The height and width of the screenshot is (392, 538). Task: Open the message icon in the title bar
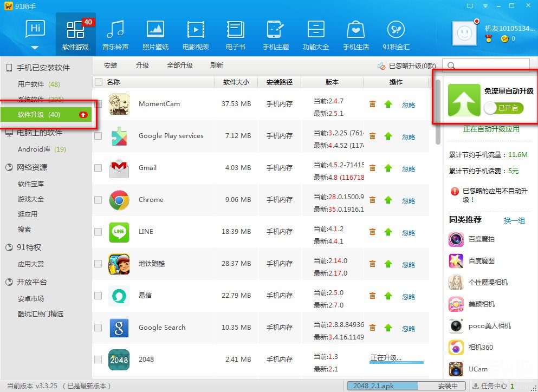click(470, 6)
